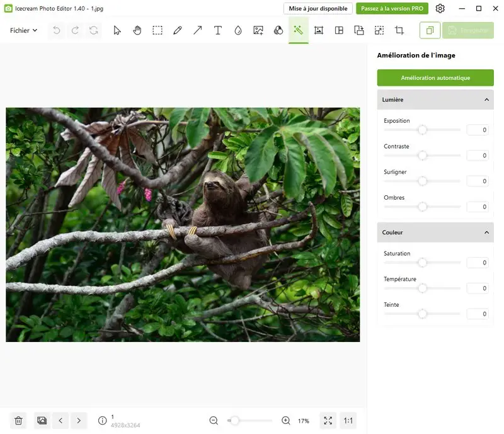Click the add image overlay icon

pos(258,30)
